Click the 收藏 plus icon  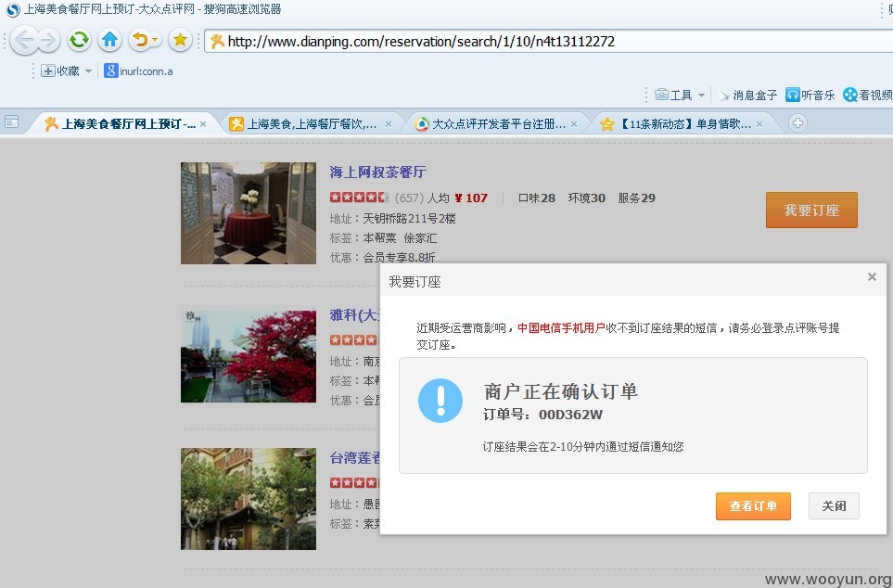48,71
